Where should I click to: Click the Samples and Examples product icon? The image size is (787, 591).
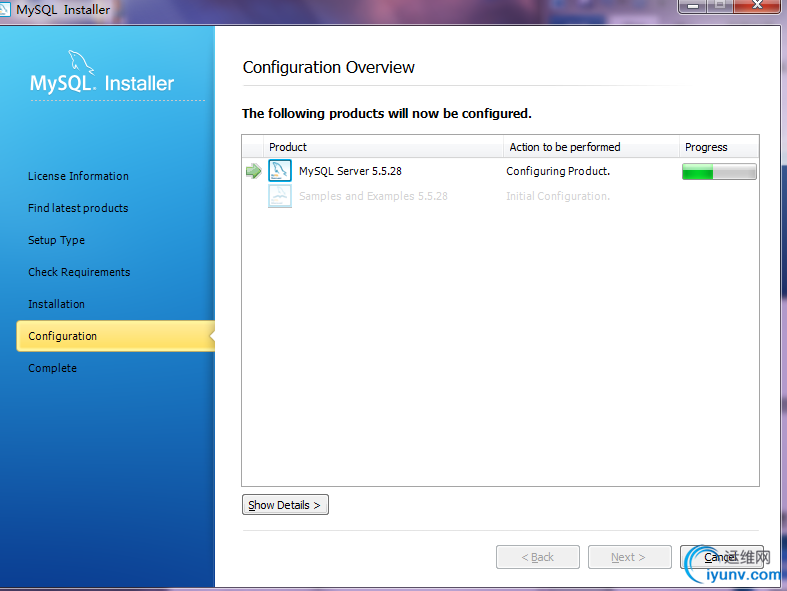(x=280, y=196)
